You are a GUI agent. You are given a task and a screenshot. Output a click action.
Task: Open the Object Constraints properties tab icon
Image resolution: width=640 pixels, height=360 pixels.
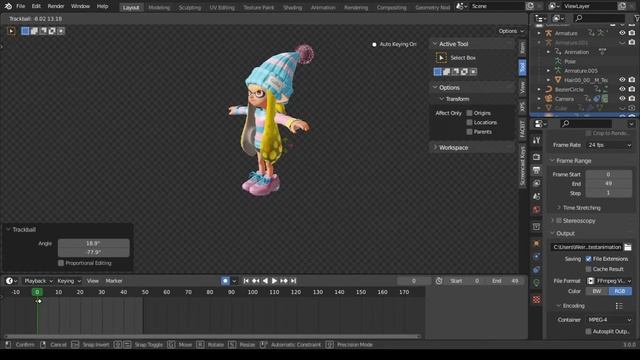coord(537,269)
